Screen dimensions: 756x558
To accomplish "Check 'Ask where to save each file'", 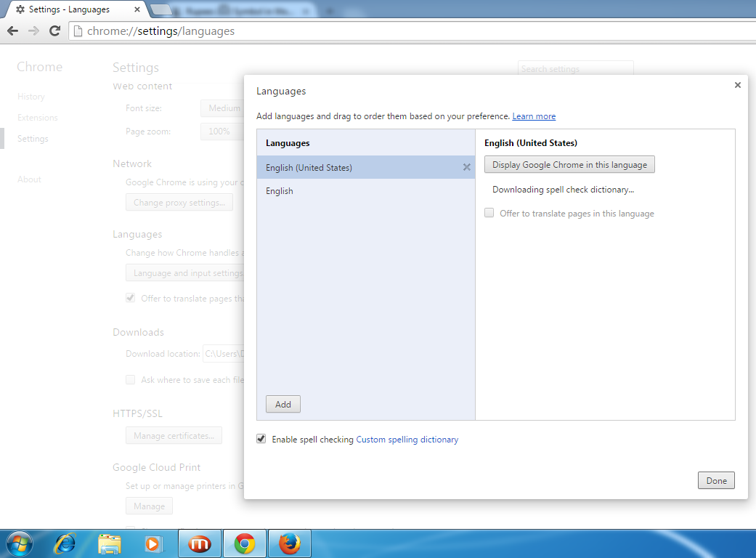I will 130,379.
